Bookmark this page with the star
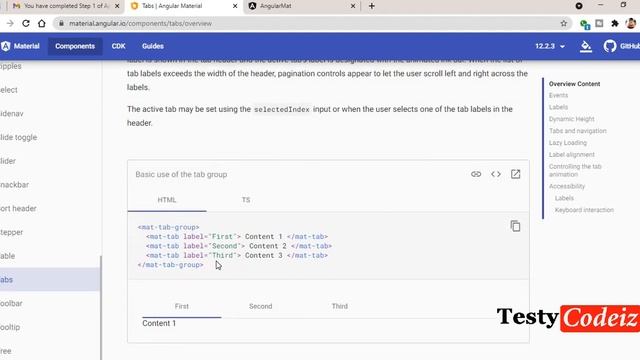Screen dimensions: 640x360 (564, 23)
